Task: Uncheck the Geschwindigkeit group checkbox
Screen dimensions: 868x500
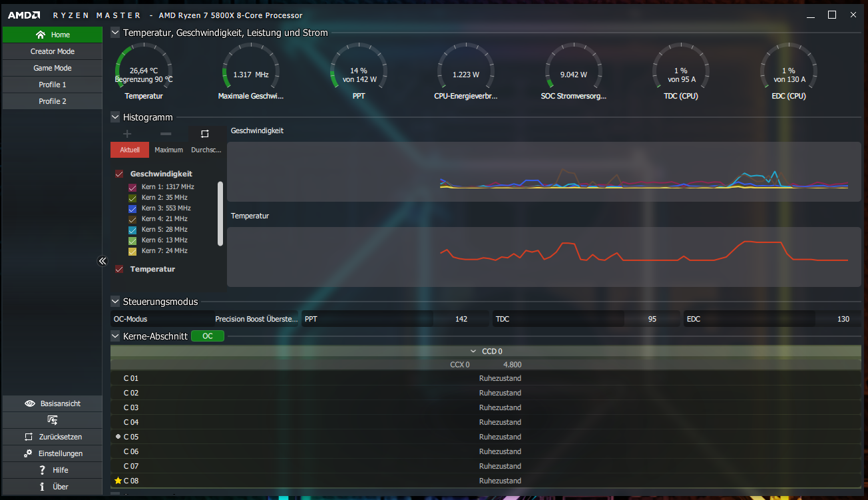Action: coord(120,174)
